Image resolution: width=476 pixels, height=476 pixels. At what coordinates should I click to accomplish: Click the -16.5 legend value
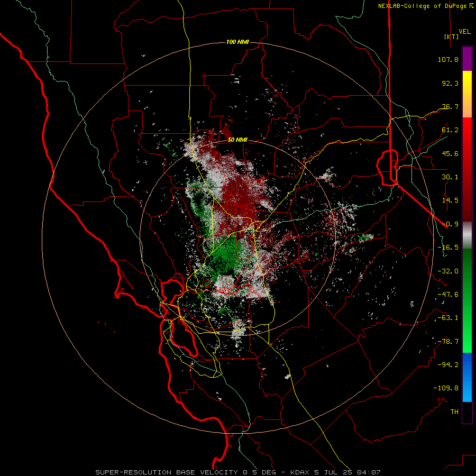point(448,248)
